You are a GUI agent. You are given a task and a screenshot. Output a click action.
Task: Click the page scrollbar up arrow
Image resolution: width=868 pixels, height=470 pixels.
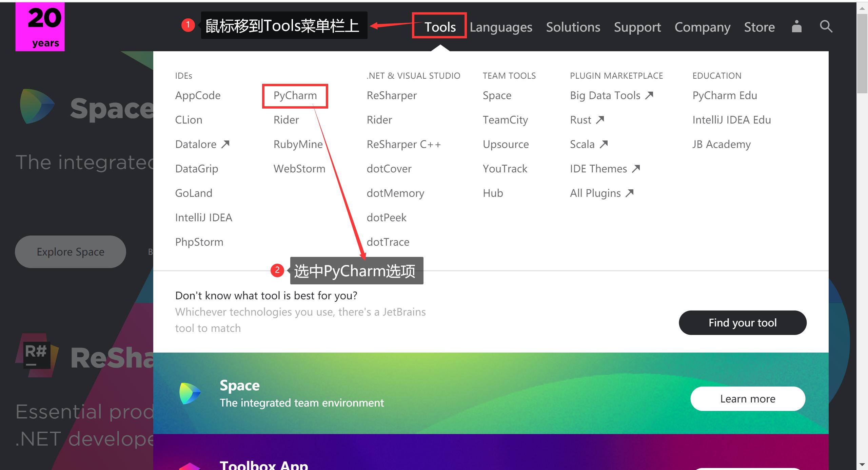click(862, 8)
